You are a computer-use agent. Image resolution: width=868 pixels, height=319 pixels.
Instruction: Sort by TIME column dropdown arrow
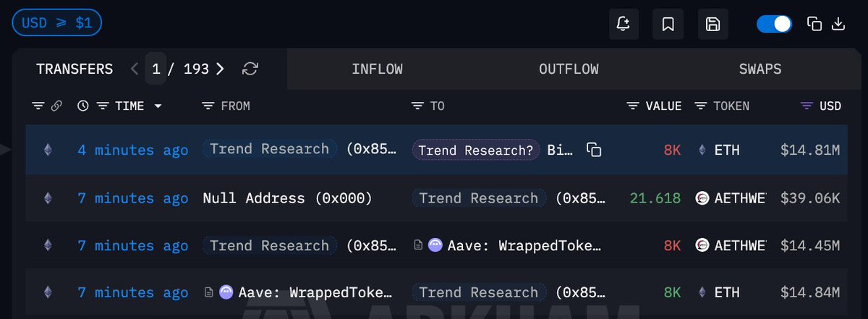tap(158, 106)
